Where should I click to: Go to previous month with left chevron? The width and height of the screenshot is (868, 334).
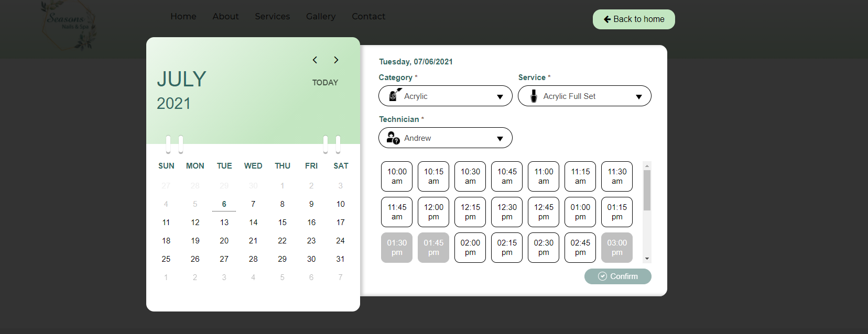315,60
